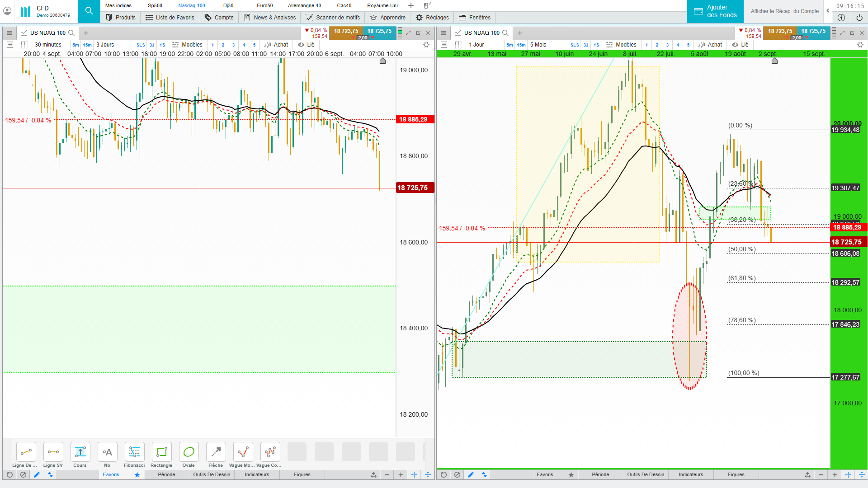
Task: Toggle the Lié eye on left chart
Action: point(301,45)
